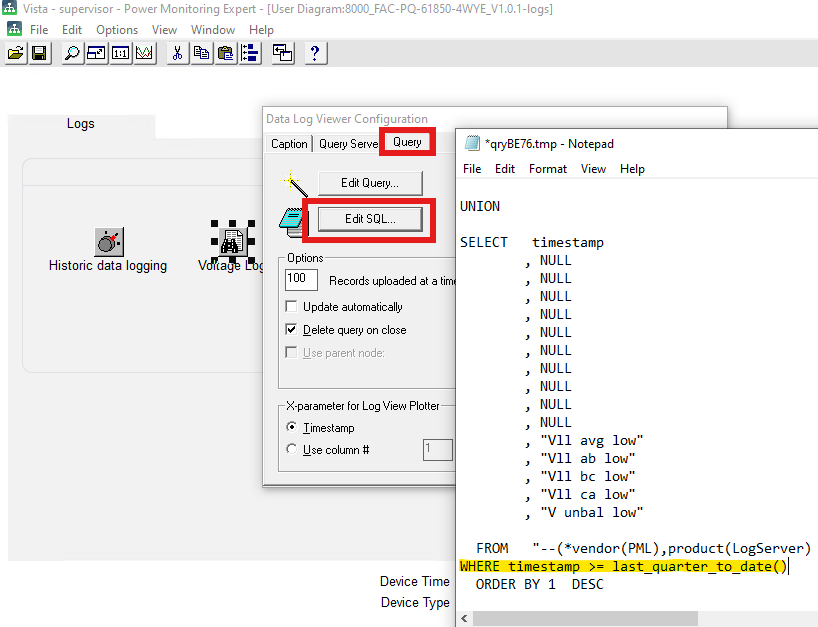
Task: Click the Use column number field
Action: click(438, 450)
